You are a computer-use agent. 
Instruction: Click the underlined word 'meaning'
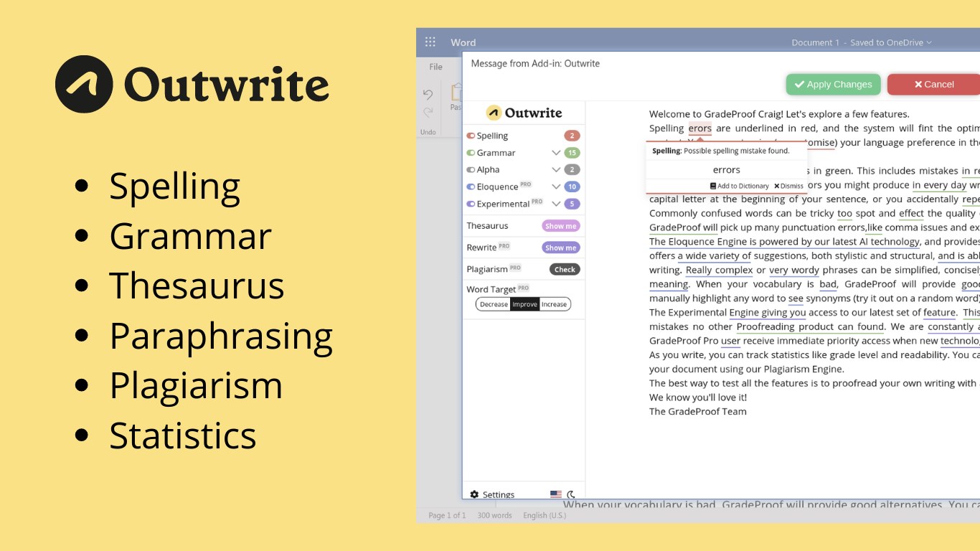pos(669,284)
